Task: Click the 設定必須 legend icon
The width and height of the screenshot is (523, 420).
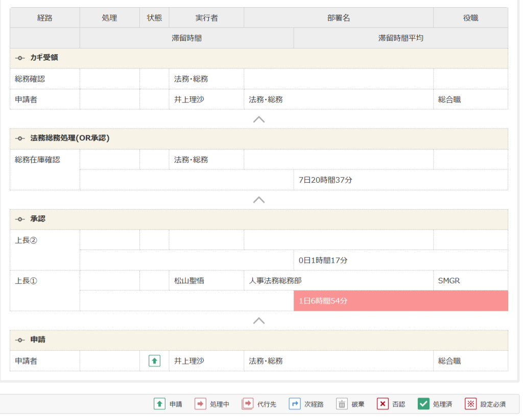Action: tap(470, 404)
